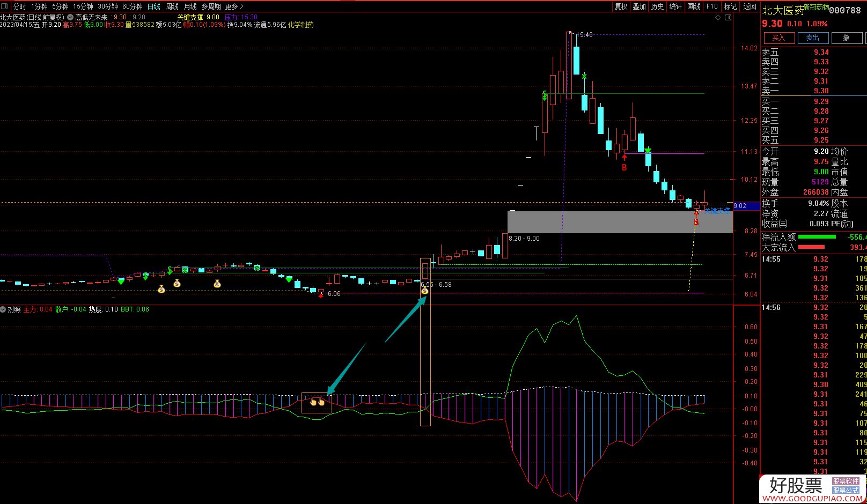867x504 pixels.
Task: Click the money bag icon near 6.55 label
Action: (424, 291)
